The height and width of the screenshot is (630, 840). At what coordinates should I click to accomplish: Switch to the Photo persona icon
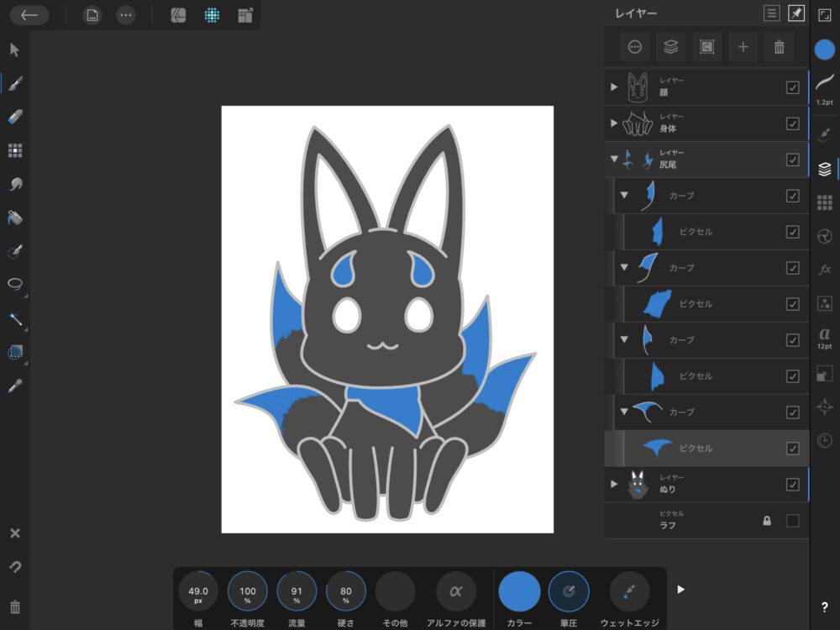click(x=178, y=15)
